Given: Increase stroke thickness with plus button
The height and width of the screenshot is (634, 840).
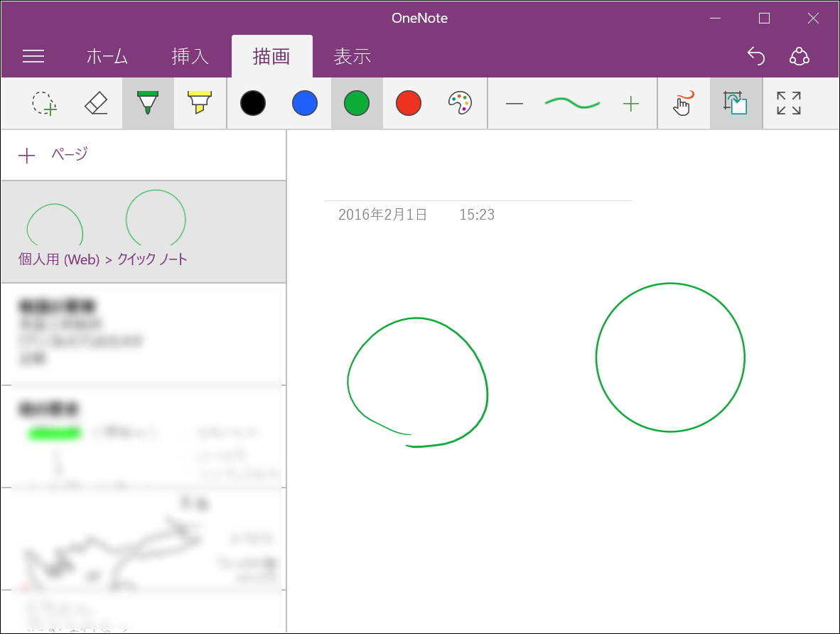Looking at the screenshot, I should click(630, 103).
